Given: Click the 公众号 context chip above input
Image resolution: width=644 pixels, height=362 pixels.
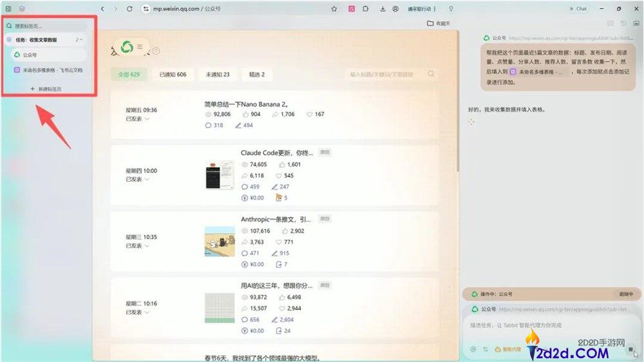Looking at the screenshot, I should click(551, 309).
